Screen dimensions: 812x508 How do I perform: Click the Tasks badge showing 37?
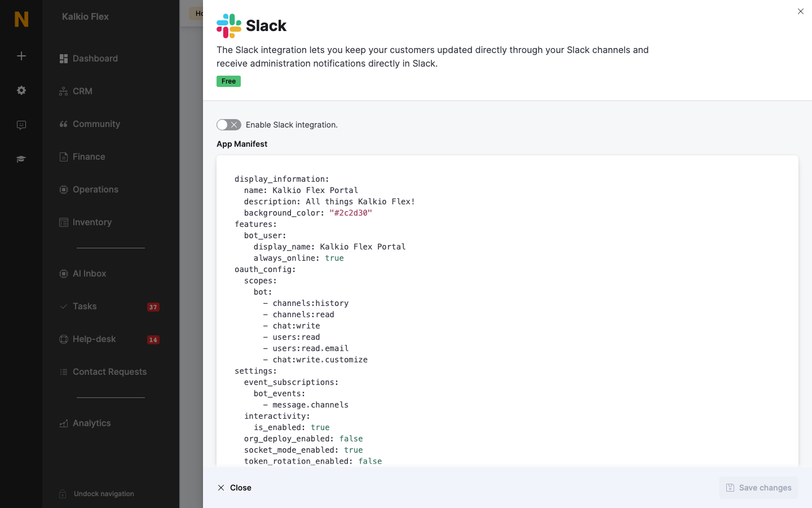point(153,307)
